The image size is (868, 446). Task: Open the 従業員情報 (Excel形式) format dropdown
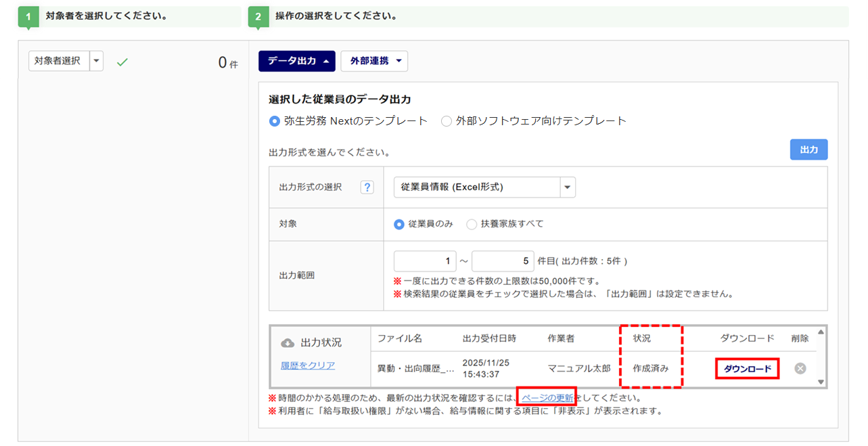pos(484,187)
